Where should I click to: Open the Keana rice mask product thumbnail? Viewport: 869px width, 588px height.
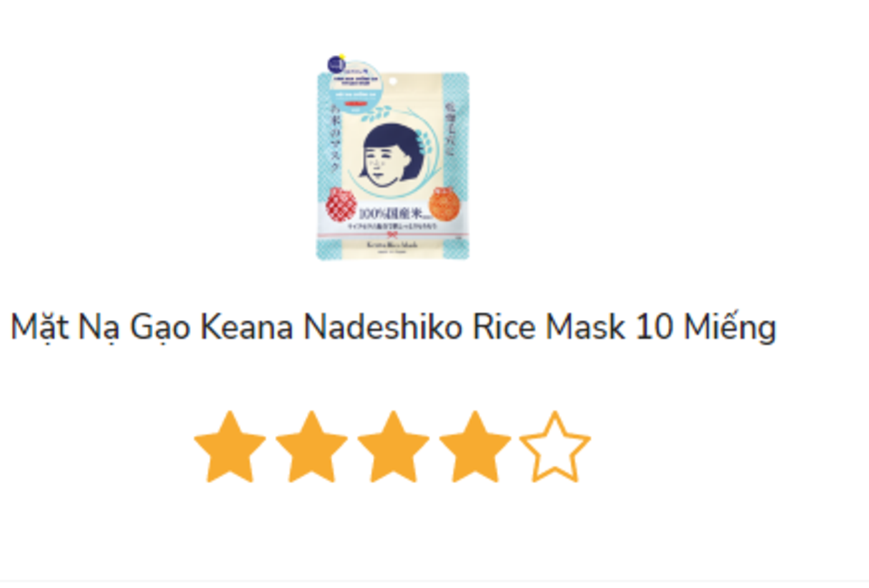tap(393, 157)
